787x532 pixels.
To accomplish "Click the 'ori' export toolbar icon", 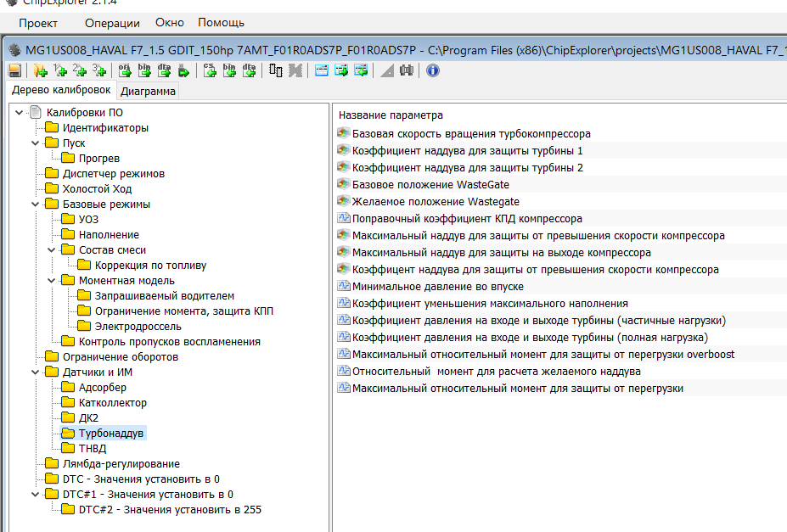I will click(x=124, y=70).
